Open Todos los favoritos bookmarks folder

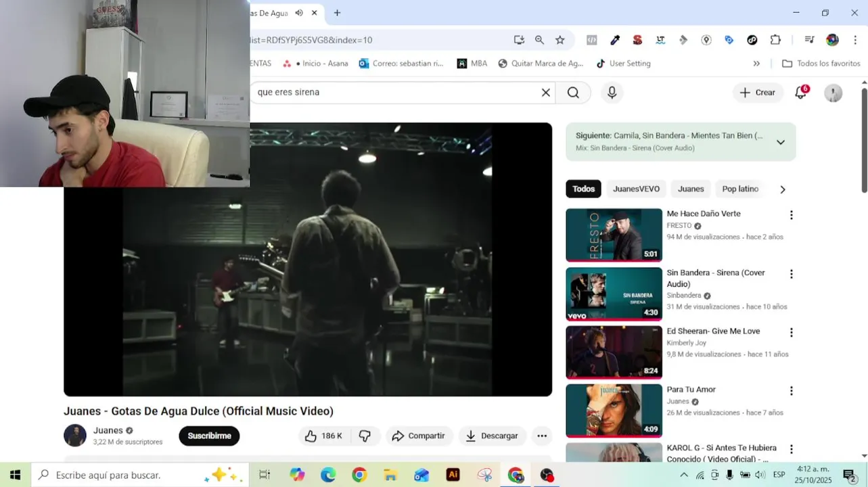[821, 64]
